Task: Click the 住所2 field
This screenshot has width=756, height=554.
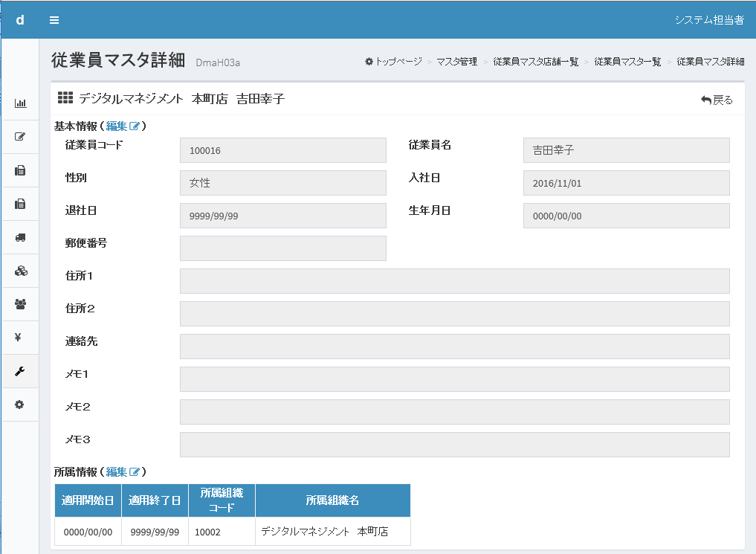Action: click(x=455, y=314)
